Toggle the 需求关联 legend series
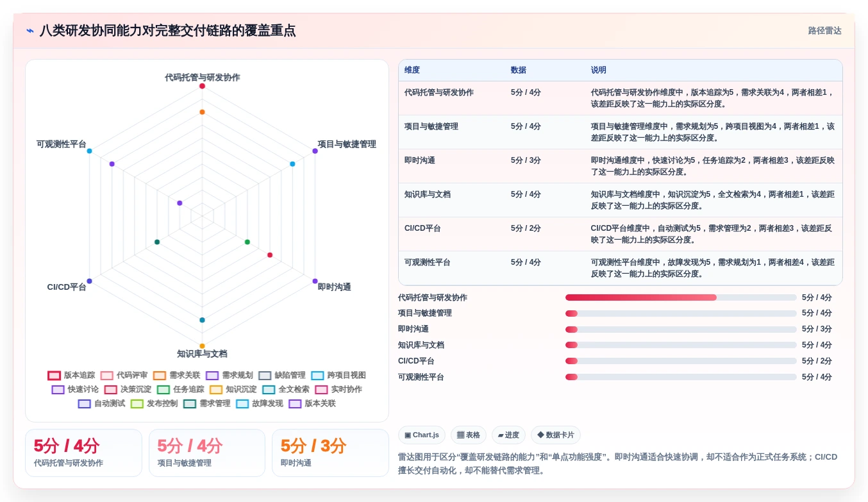This screenshot has width=868, height=502. [177, 376]
